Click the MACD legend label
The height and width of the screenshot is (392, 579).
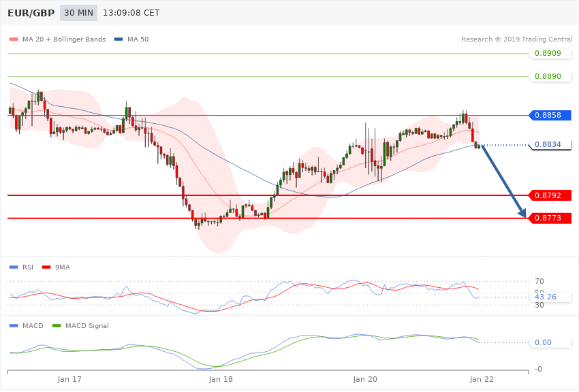[x=33, y=326]
